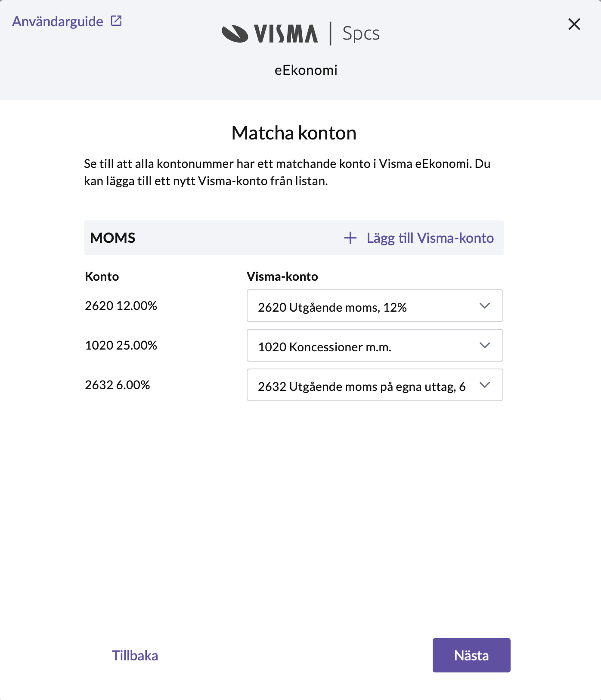
Task: Go back with the Tillbaka button
Action: tap(135, 656)
